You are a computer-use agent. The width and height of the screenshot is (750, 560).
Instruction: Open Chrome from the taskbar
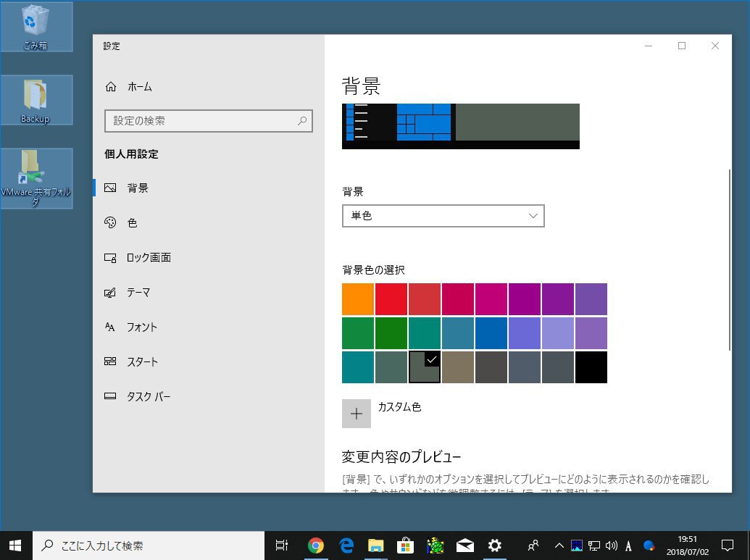316,546
